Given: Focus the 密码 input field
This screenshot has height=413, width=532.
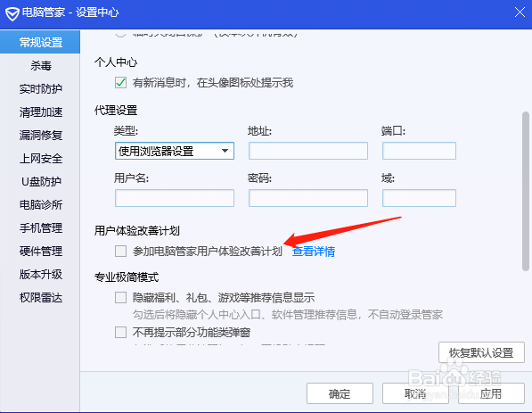Looking at the screenshot, I should coord(308,198).
